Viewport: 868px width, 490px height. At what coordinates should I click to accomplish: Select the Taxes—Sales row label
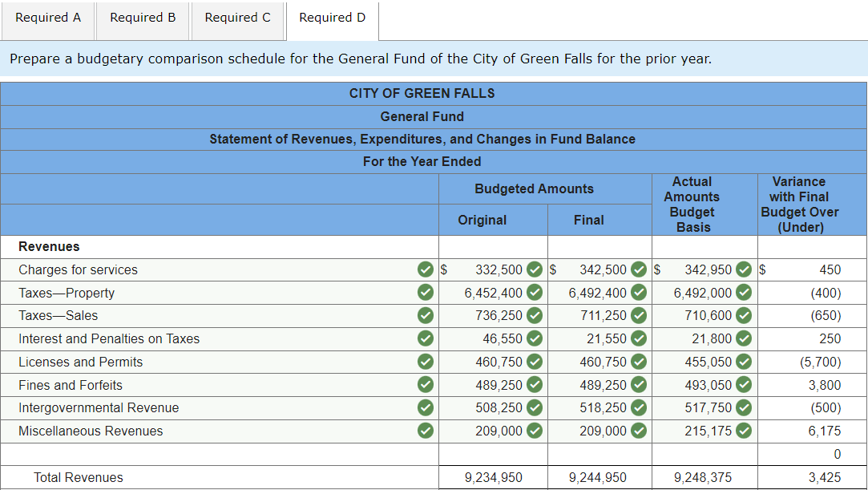click(x=59, y=316)
